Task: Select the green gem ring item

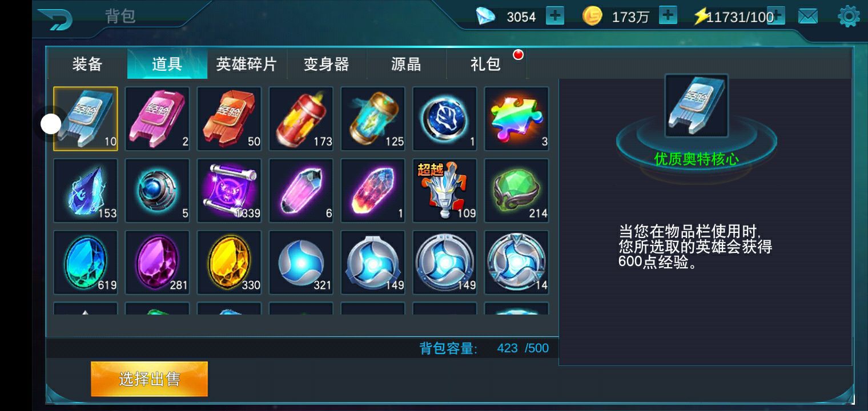Action: (x=516, y=191)
